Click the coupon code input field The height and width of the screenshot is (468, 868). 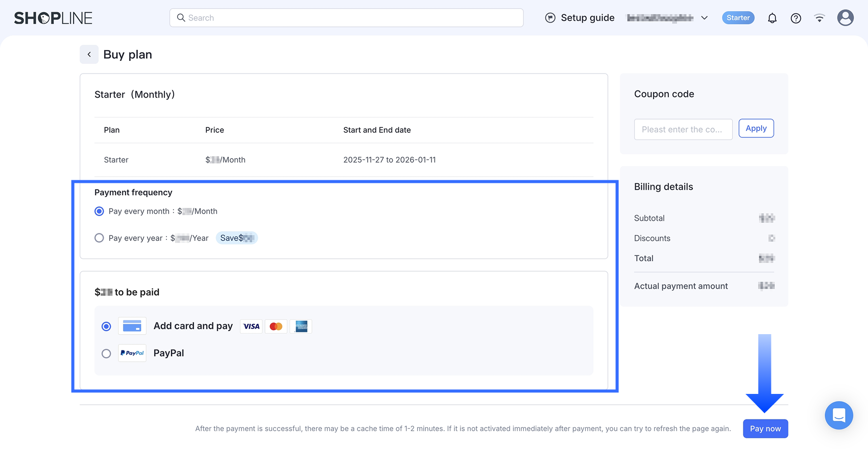coord(683,129)
